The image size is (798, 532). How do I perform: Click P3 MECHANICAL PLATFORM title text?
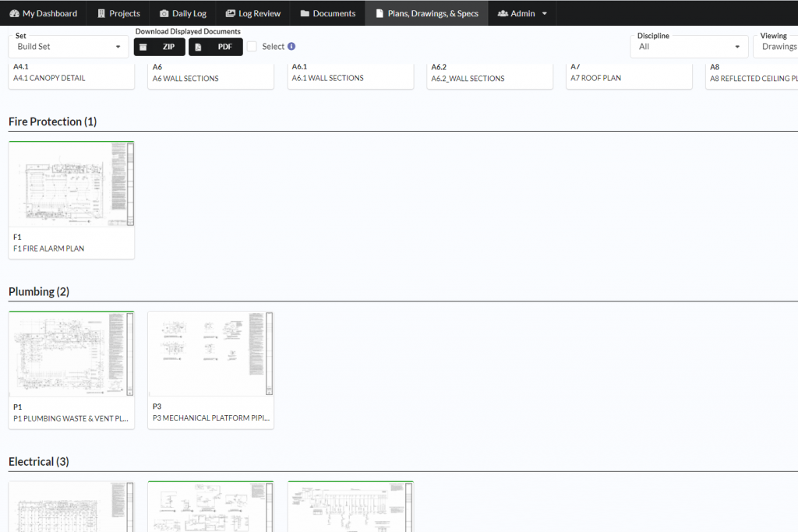pos(211,418)
